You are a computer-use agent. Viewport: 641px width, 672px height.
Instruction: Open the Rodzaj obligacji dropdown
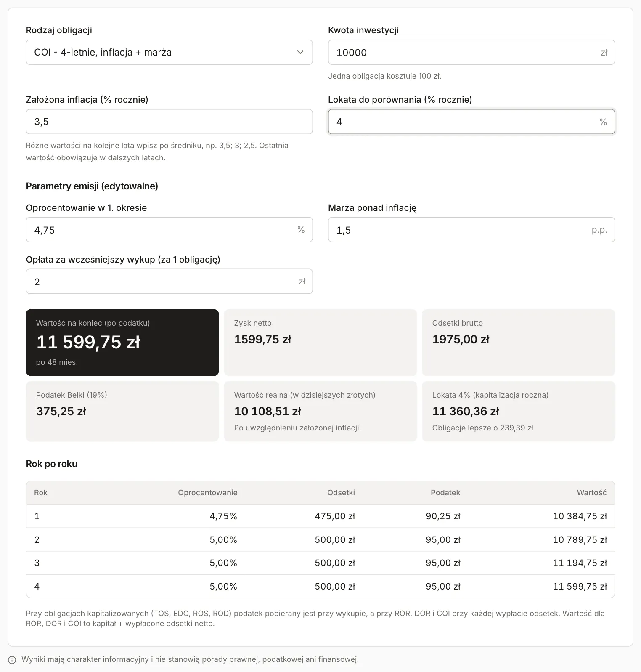click(169, 52)
